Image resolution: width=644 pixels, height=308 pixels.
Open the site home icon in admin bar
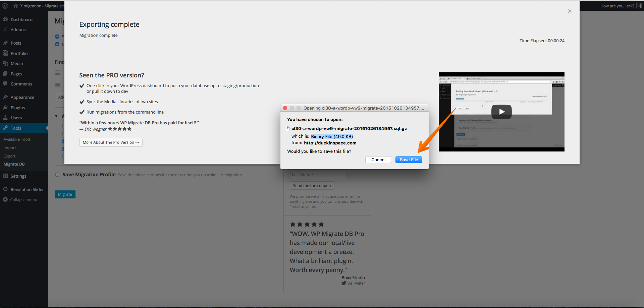[x=15, y=6]
